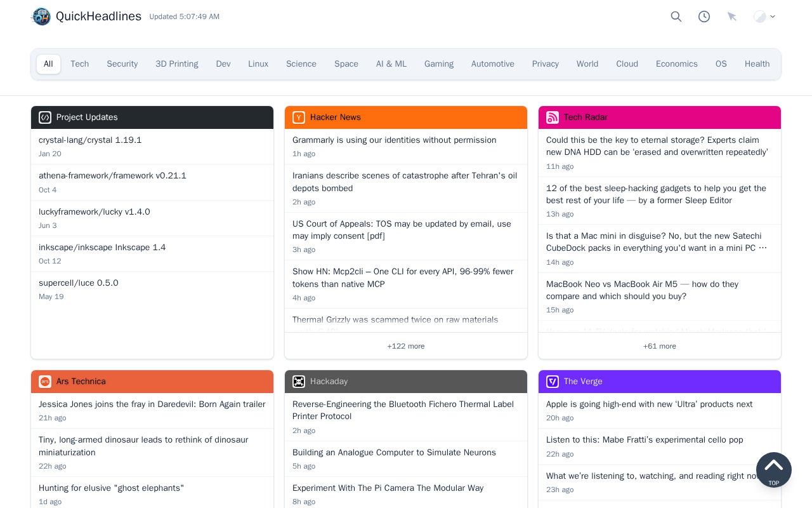Open the World tab
812x508 pixels.
point(587,64)
